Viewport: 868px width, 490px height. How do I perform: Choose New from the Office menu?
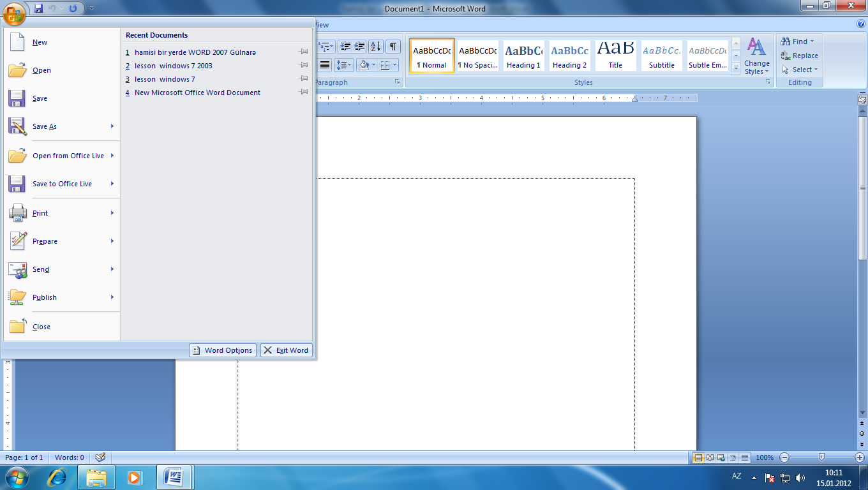(61, 42)
